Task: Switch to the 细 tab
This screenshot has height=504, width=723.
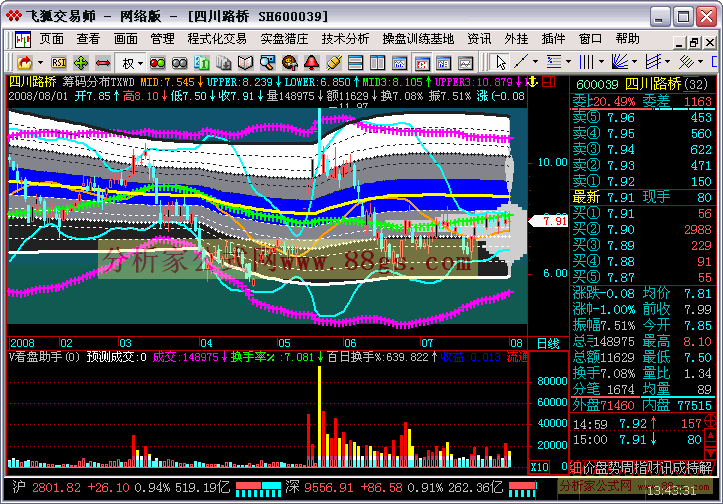Action: (576, 467)
